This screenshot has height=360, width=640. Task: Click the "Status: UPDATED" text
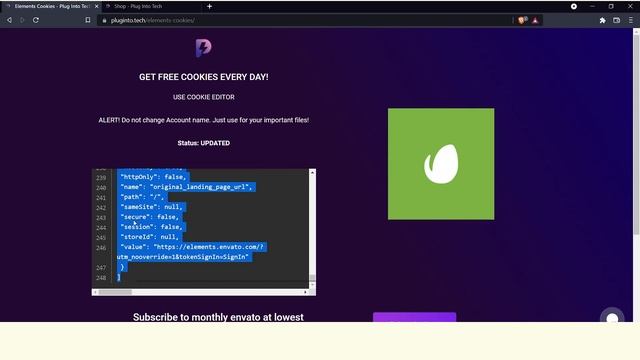(x=204, y=143)
